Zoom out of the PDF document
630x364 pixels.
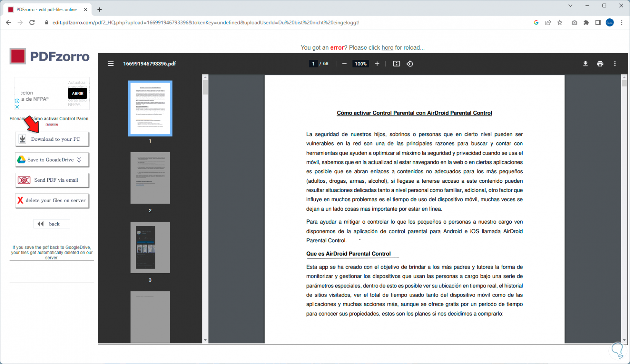click(x=344, y=64)
